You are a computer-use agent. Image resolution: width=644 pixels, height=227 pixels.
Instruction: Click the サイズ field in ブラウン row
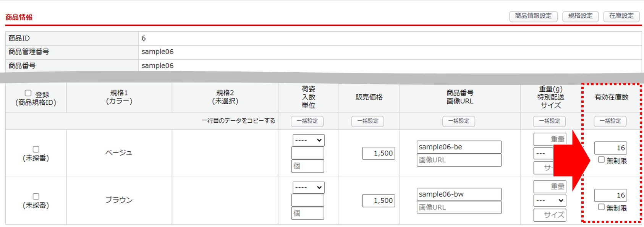[x=550, y=215]
